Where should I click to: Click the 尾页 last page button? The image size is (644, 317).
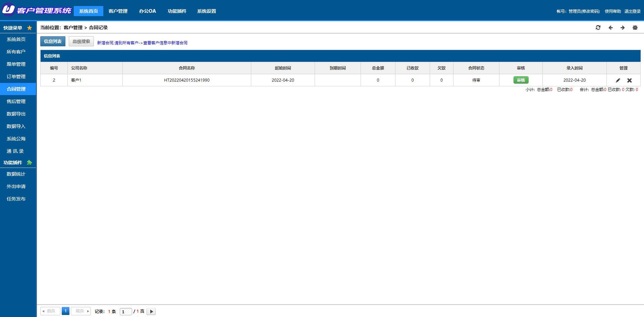point(81,311)
